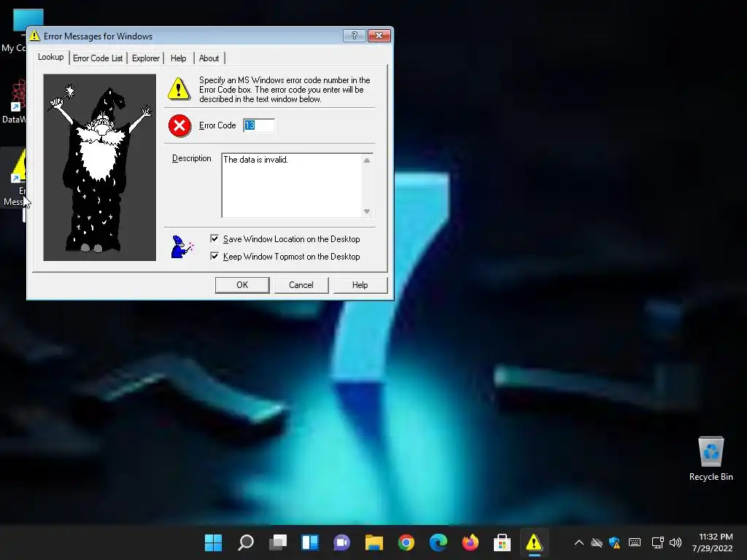This screenshot has height=560, width=747.
Task: Open the Windows Start menu
Action: 213,542
